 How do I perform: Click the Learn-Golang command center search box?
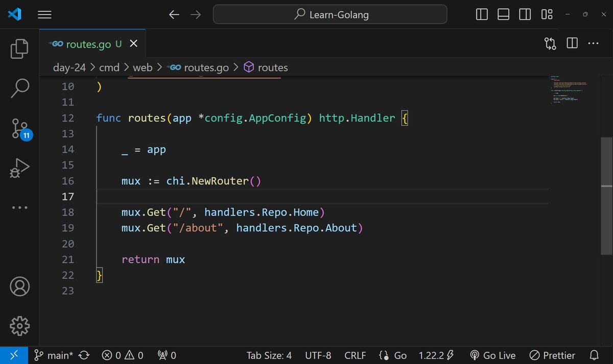pyautogui.click(x=330, y=15)
